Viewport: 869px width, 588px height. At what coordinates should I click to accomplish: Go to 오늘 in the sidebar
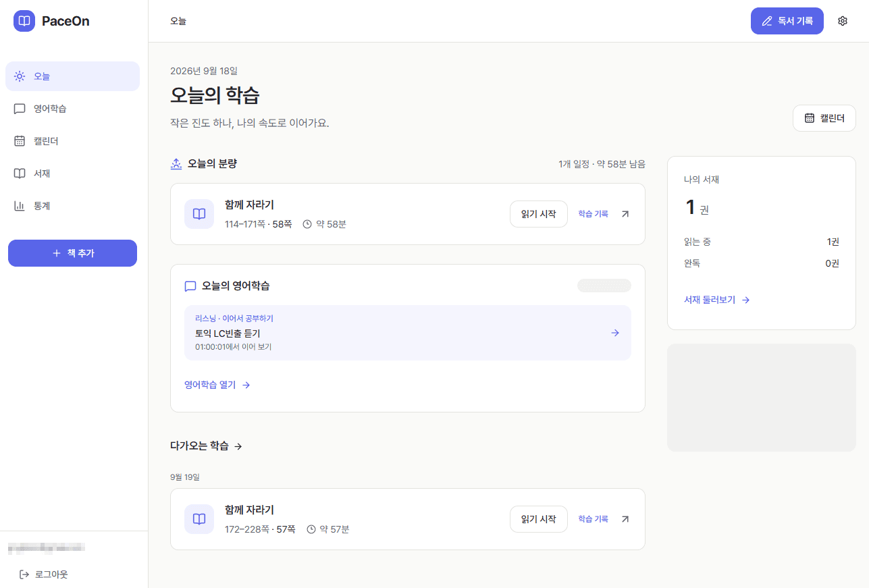[72, 76]
